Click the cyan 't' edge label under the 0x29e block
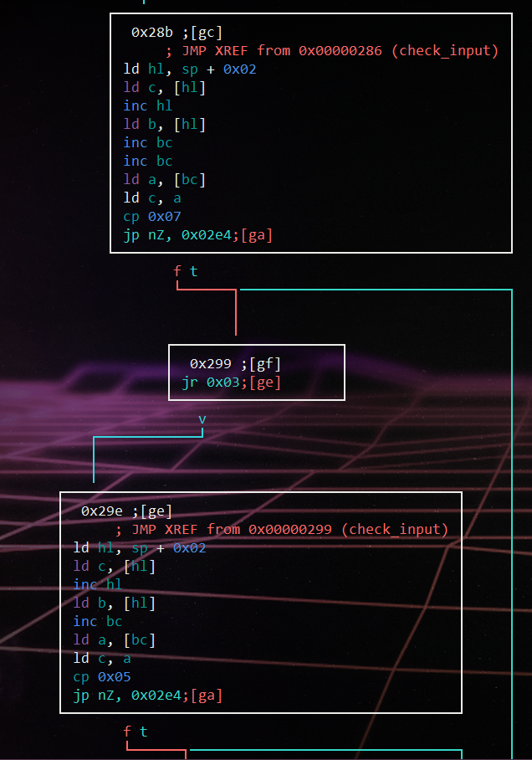 pyautogui.click(x=144, y=732)
